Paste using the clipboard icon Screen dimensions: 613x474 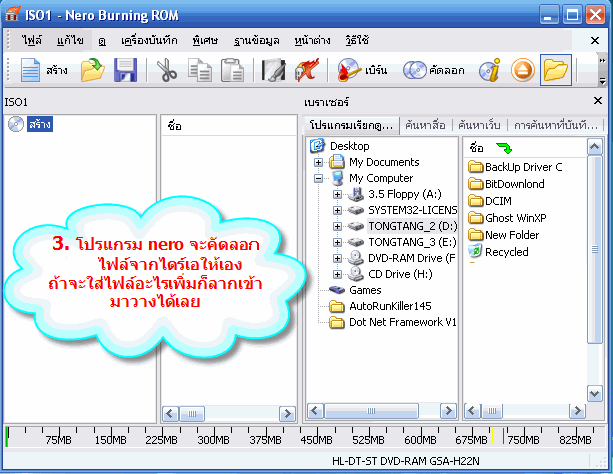232,70
